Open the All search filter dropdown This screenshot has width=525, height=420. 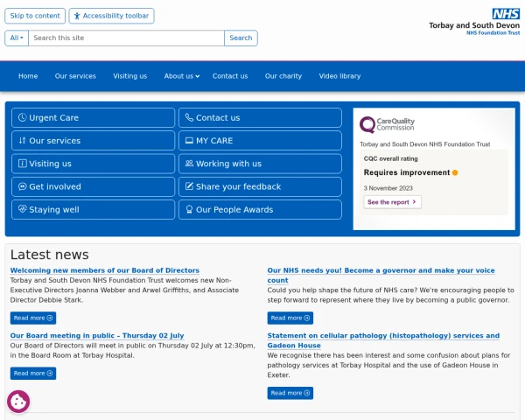[17, 38]
